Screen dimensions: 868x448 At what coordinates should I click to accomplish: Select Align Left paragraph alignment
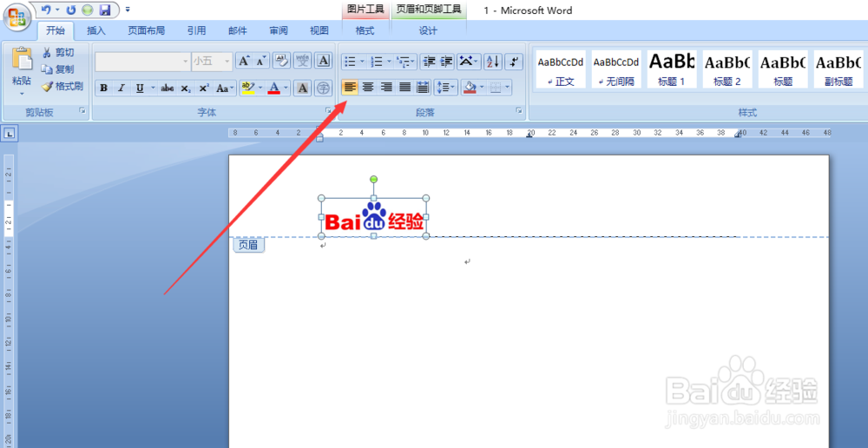[350, 88]
